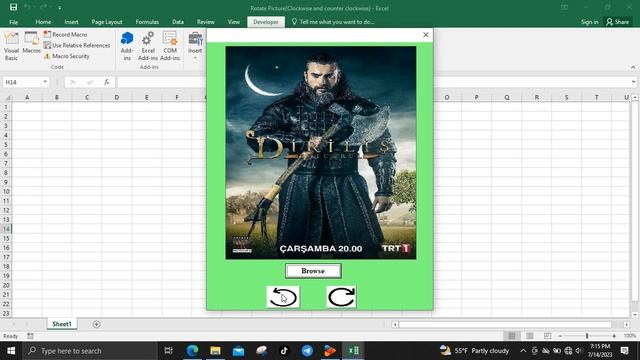This screenshot has height=360, width=640.
Task: Open Microsoft Edge from taskbar
Action: (192, 351)
